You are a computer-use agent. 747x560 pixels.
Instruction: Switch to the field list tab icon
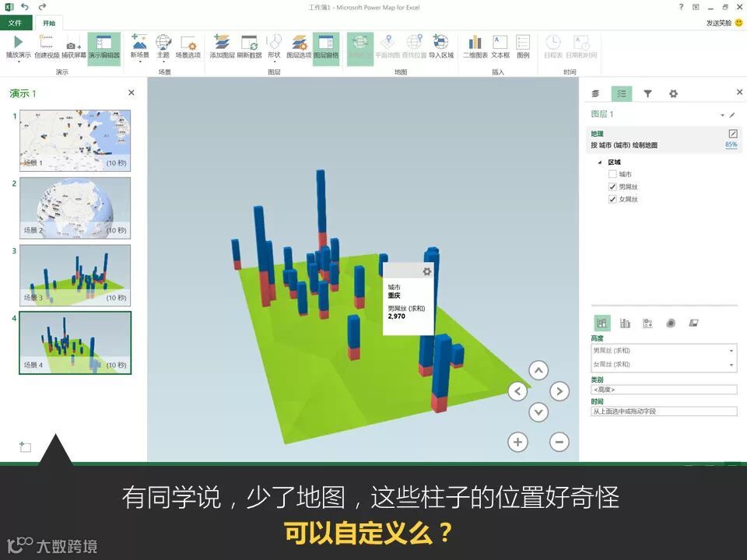pyautogui.click(x=622, y=93)
